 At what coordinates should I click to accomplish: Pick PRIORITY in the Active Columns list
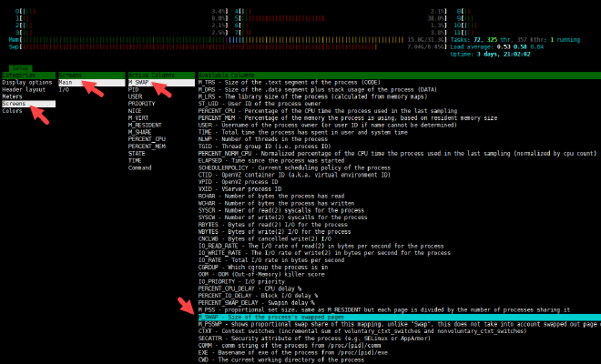pos(142,105)
